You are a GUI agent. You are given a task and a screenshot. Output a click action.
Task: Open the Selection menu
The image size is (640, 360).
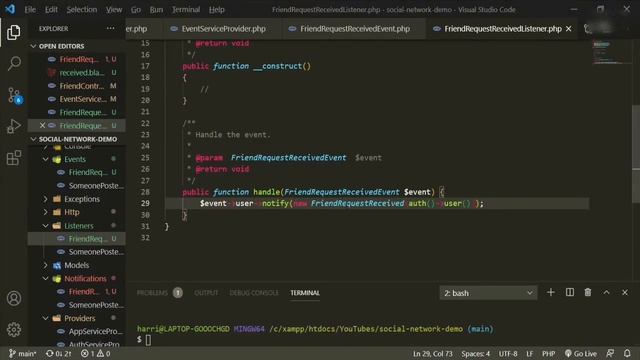82,9
